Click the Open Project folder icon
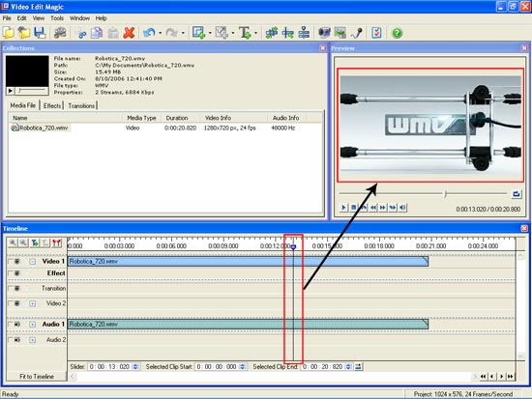The height and width of the screenshot is (399, 532). [x=24, y=33]
